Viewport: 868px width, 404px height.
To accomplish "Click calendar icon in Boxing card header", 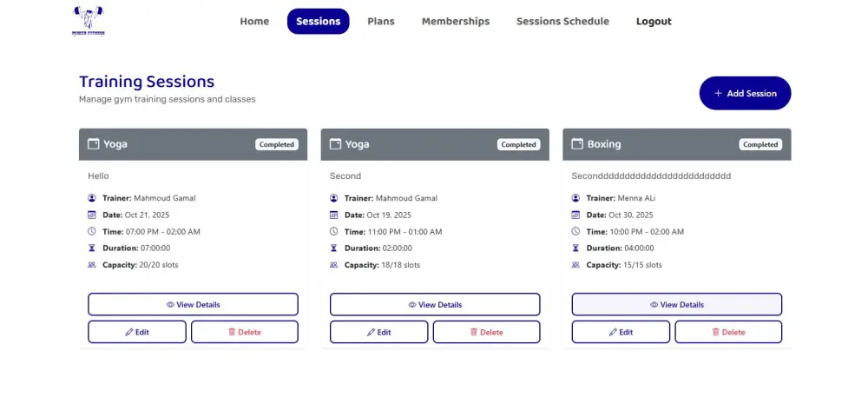I will pos(577,144).
